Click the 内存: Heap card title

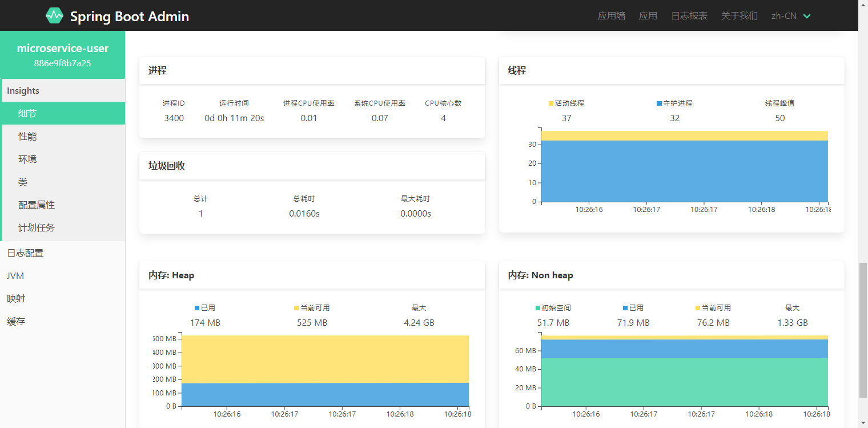click(x=171, y=275)
